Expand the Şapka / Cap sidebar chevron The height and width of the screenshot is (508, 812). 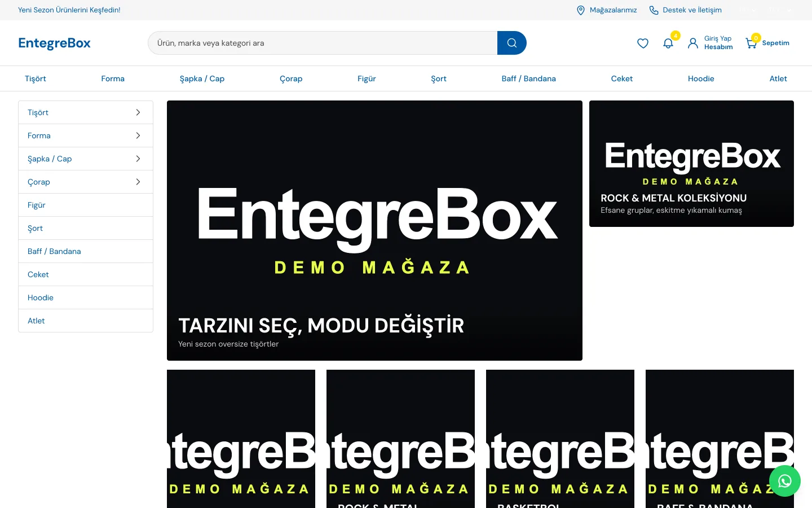point(138,159)
